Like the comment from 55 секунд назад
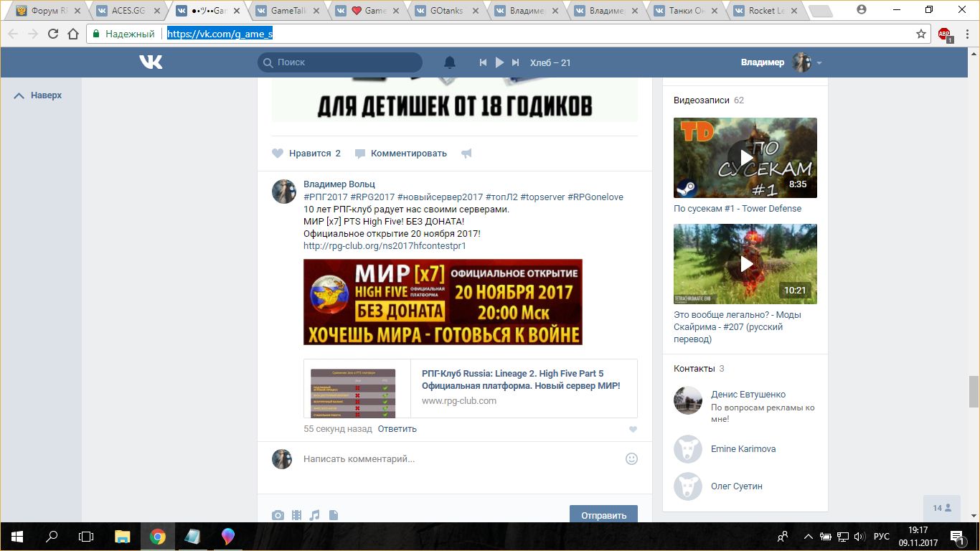The height and width of the screenshot is (551, 980). [632, 430]
